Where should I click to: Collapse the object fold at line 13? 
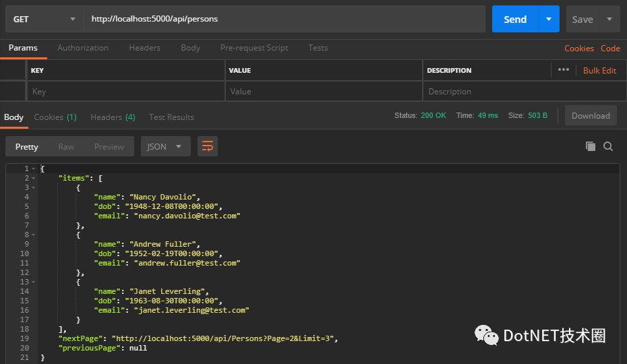34,282
